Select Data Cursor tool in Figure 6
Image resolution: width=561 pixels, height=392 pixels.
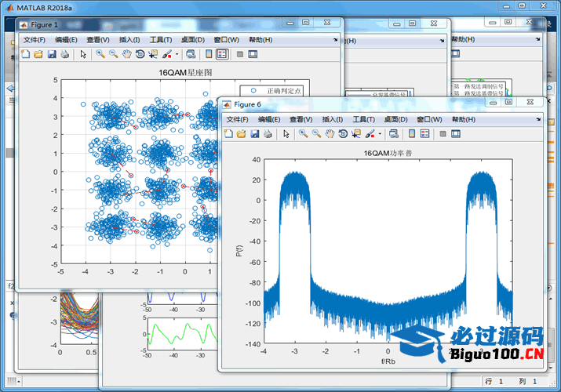(x=356, y=134)
